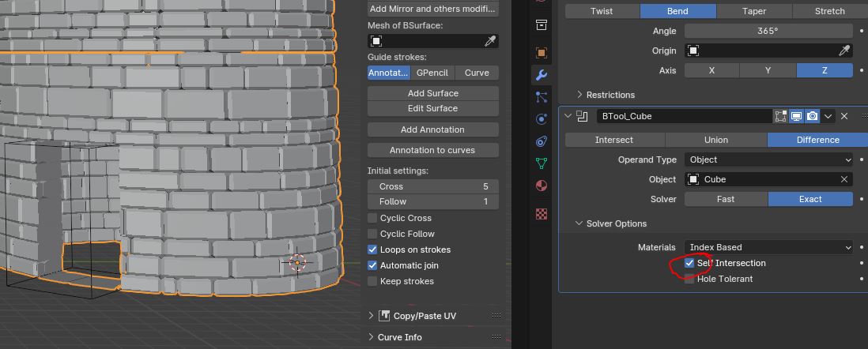Open the Object Constraints properties tab
868x349 pixels.
(x=542, y=142)
